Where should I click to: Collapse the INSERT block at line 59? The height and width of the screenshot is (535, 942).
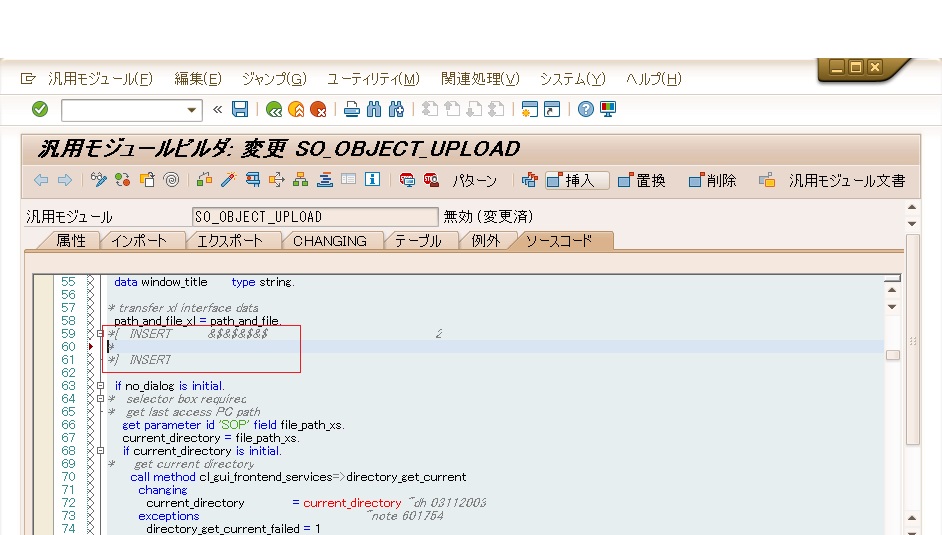point(100,334)
